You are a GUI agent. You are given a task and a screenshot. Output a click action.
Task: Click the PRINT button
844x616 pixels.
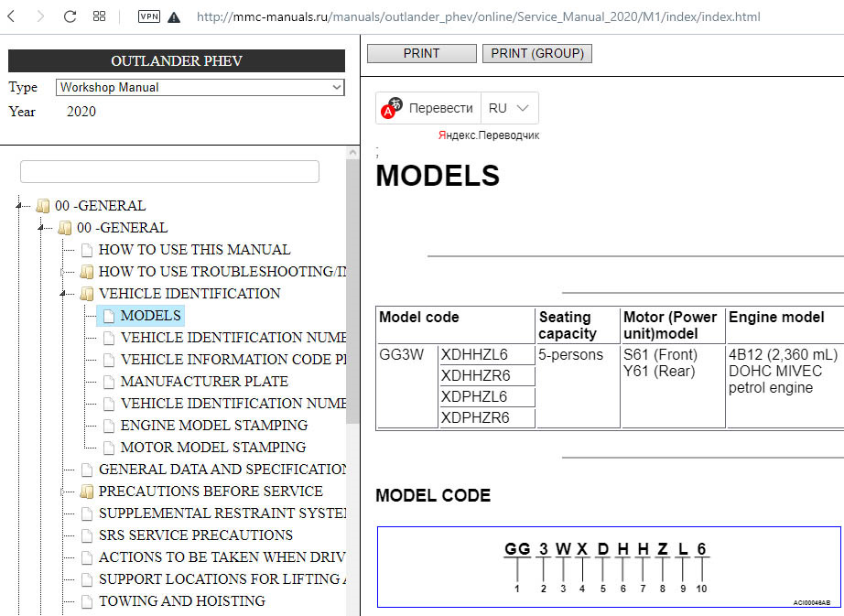[x=422, y=53]
